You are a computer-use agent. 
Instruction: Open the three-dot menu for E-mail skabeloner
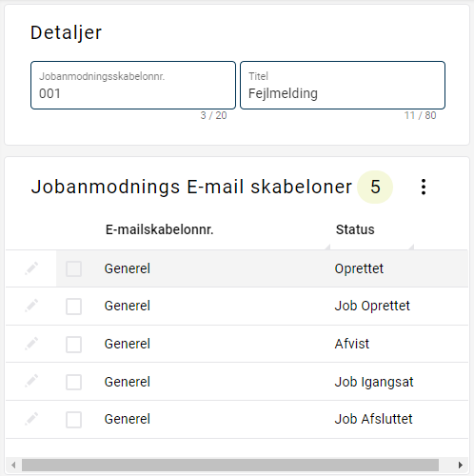(424, 187)
